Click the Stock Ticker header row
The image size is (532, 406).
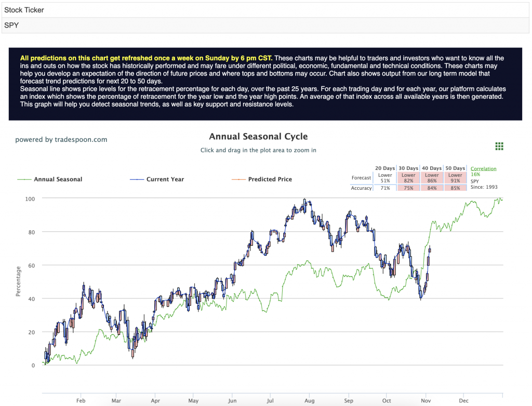(x=265, y=10)
